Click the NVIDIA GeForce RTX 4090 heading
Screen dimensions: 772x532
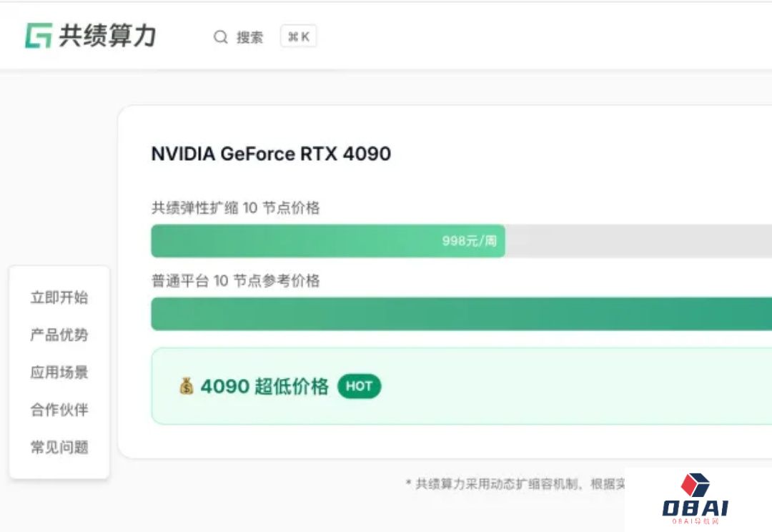tap(271, 154)
